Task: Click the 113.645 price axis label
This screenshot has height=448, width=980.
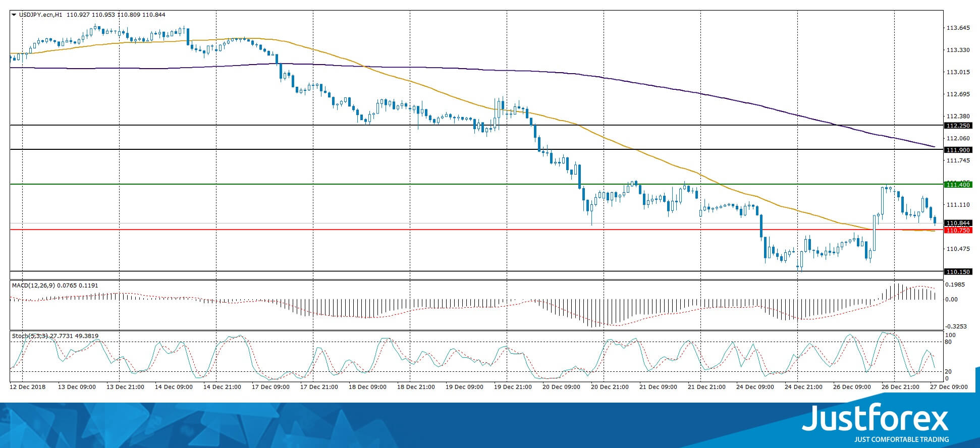Action: click(x=958, y=28)
